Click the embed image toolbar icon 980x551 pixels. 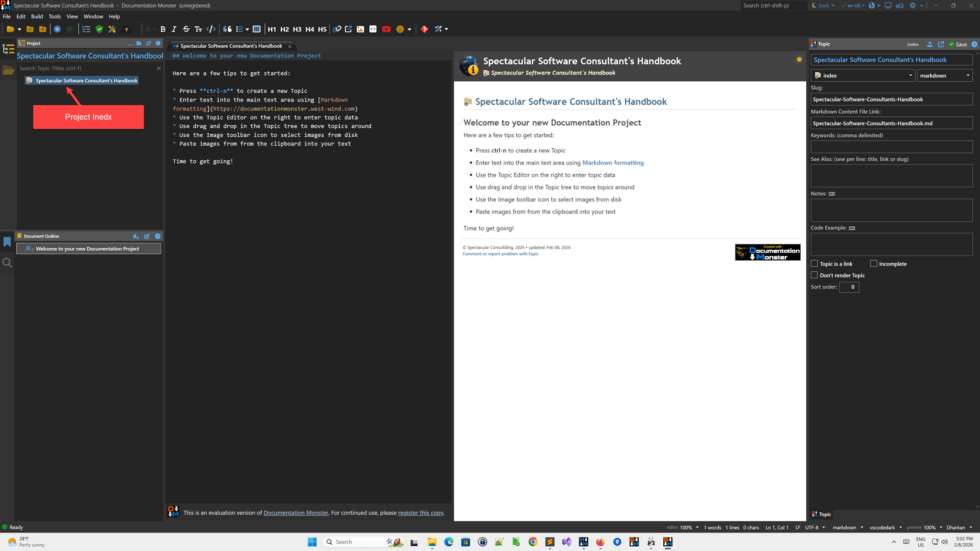[x=360, y=29]
